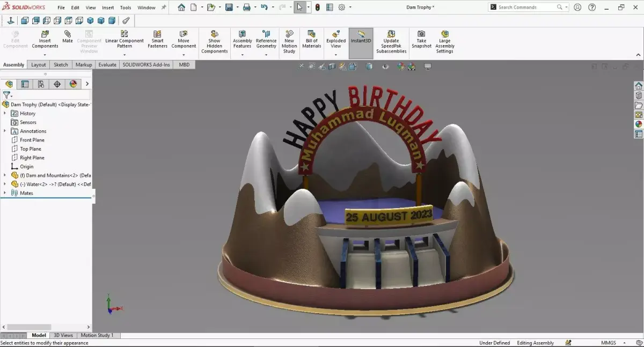
Task: Insert a Bill of Materials
Action: (312, 40)
